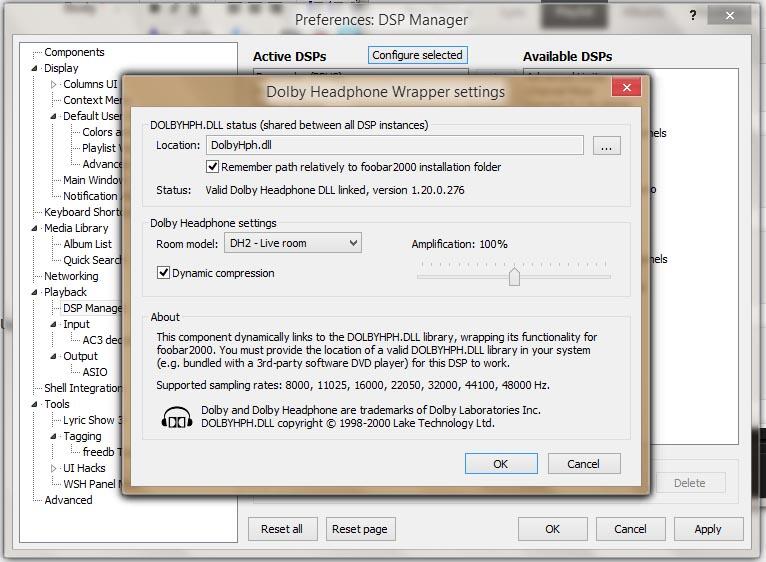
Task: Select Networking in the preferences tree
Action: pyautogui.click(x=71, y=276)
